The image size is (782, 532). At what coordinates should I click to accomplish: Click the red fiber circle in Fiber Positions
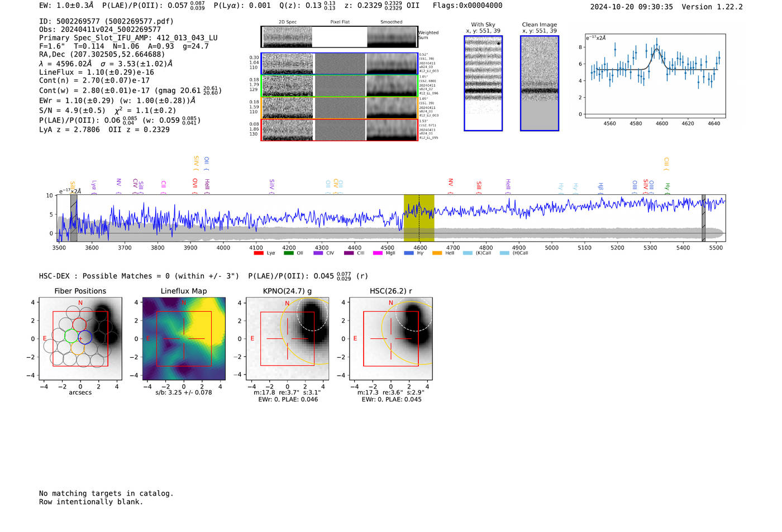tap(79, 324)
